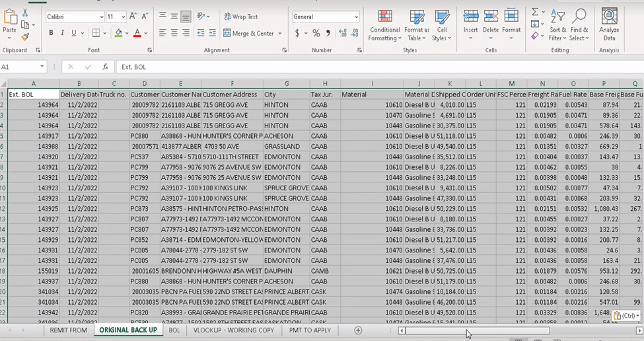Viewport: 644px width, 341px height.
Task: Open the Font dialog launcher
Action: [149, 50]
